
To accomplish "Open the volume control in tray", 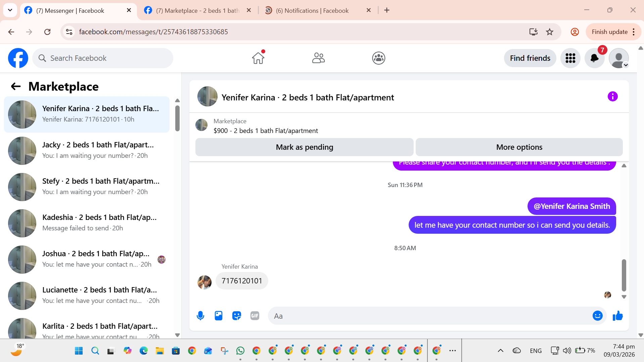I will tap(567, 351).
